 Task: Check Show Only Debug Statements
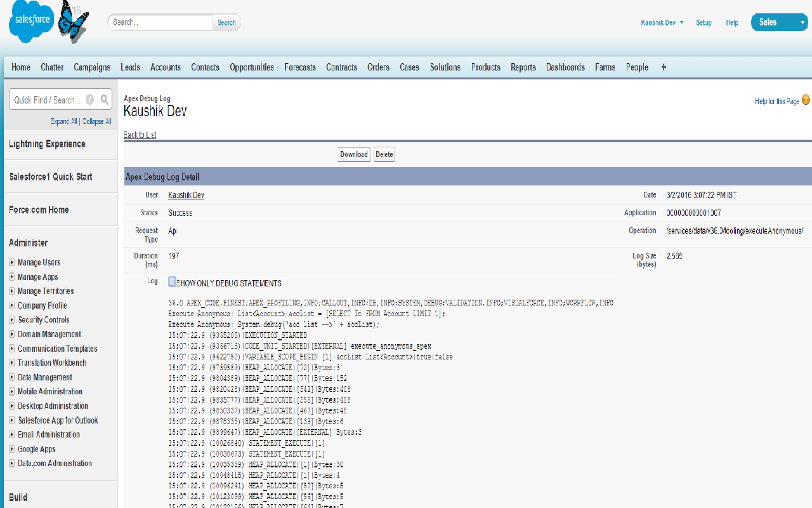(x=172, y=282)
